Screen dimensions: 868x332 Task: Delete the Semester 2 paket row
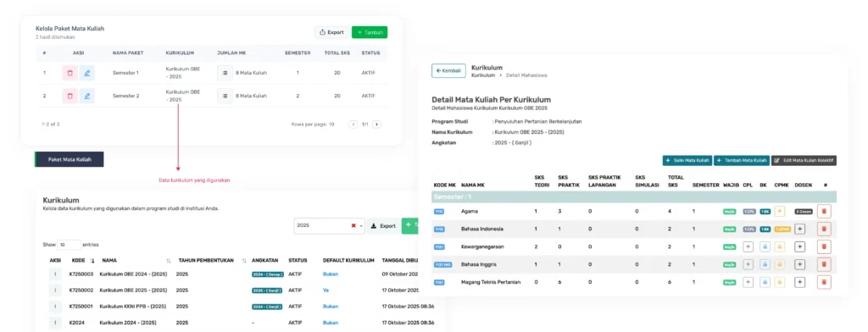tap(70, 96)
